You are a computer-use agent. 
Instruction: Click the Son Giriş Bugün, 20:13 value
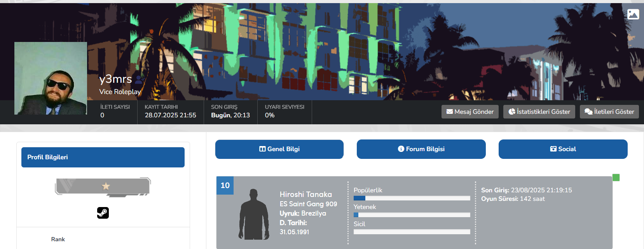tap(230, 115)
